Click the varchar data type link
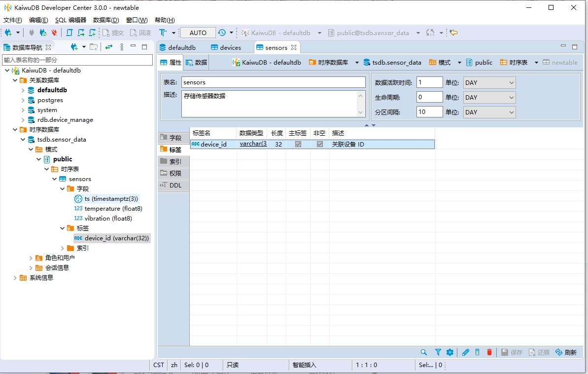Screen dimensions: 588x374 [253, 144]
